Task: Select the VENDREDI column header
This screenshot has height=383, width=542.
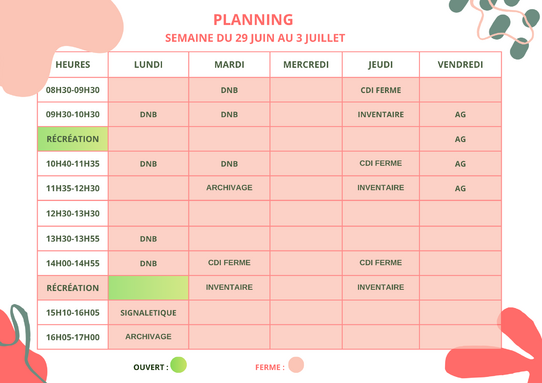Action: point(460,65)
